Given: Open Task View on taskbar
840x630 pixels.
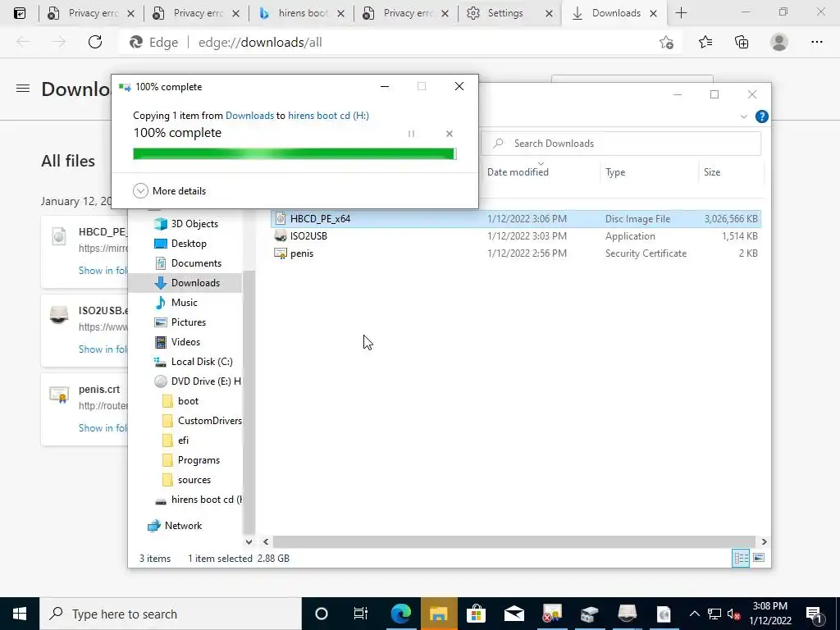Looking at the screenshot, I should point(361,614).
